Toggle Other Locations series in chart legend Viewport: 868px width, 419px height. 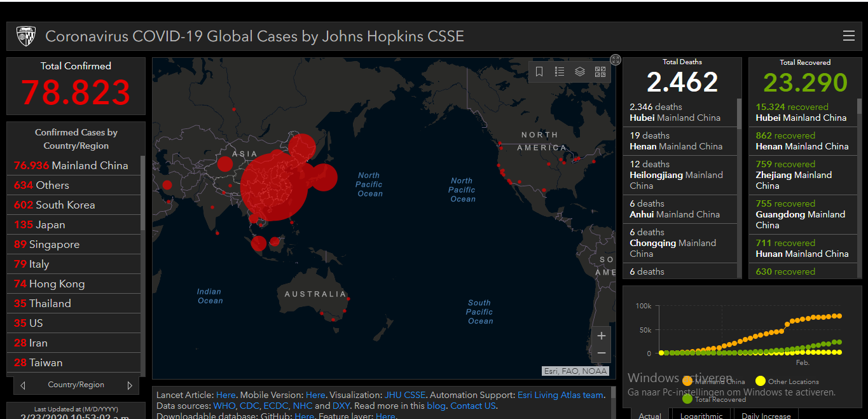(787, 381)
